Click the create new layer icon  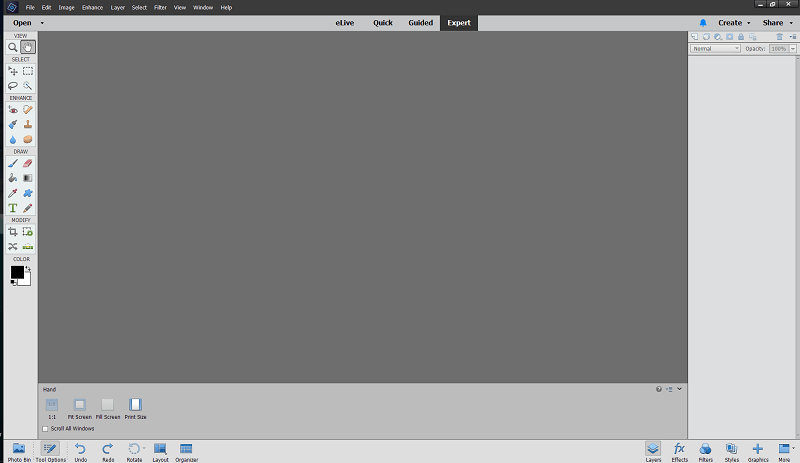click(x=694, y=37)
